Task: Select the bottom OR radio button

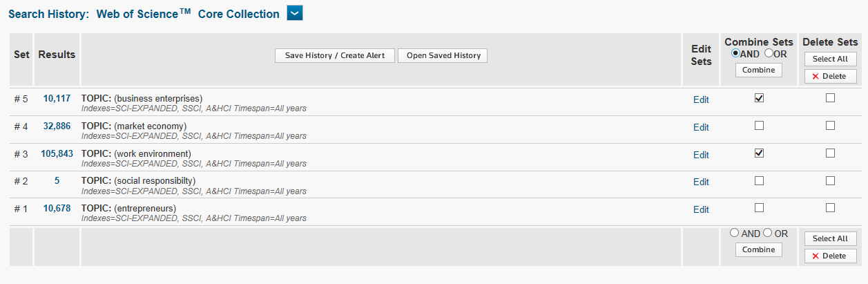Action: [767, 233]
